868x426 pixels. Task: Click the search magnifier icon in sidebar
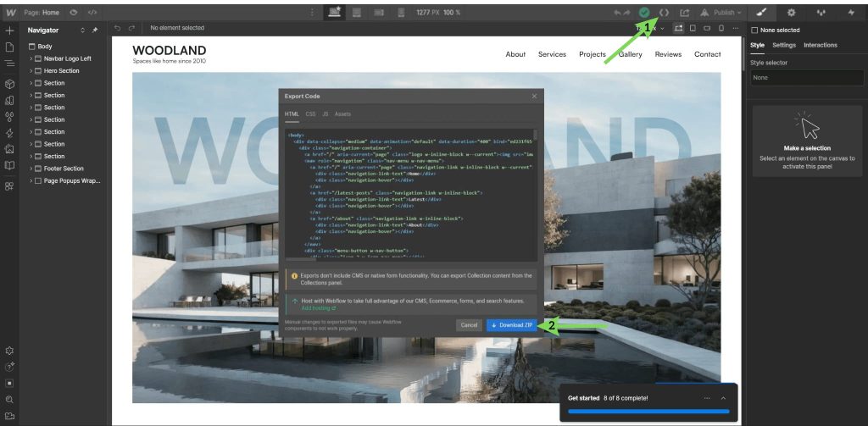9,400
